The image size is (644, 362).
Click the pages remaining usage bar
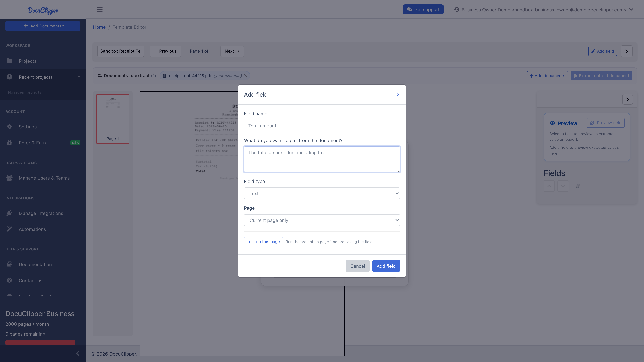pyautogui.click(x=40, y=342)
